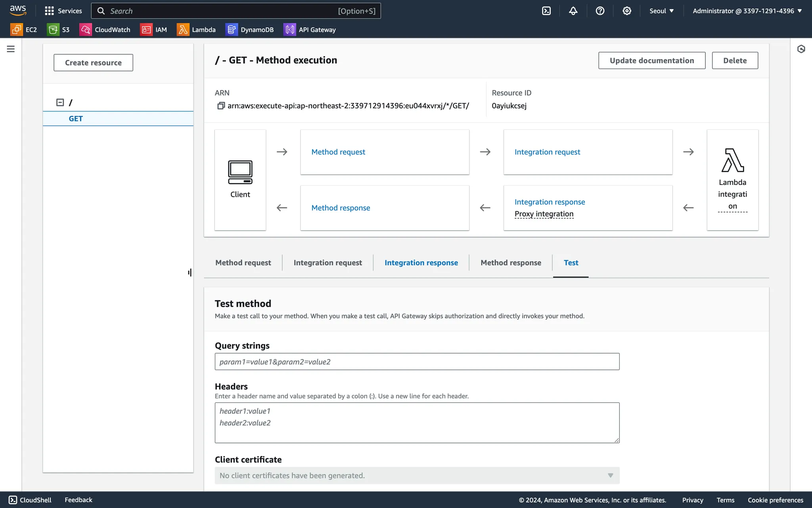Screen dimensions: 812x508
Task: Open the CloudShell icon in top bar
Action: pyautogui.click(x=546, y=11)
